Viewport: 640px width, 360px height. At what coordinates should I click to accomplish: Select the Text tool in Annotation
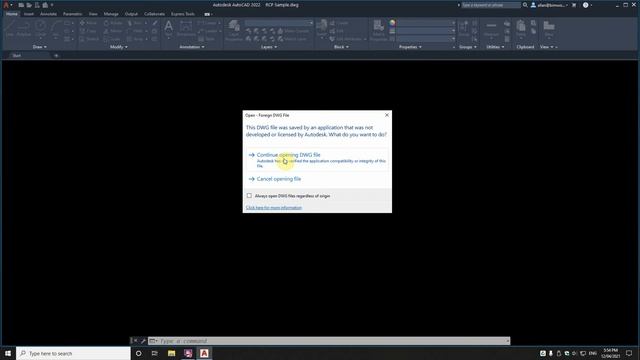pos(169,29)
